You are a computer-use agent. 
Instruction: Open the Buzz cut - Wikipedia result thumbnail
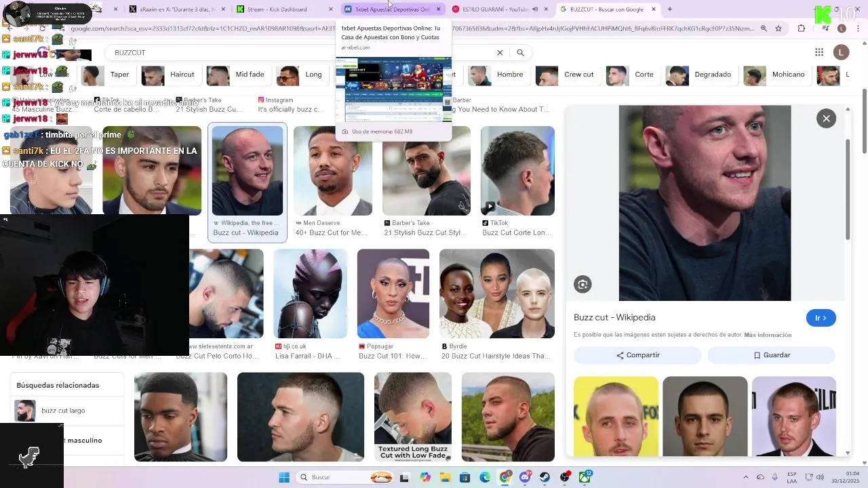pyautogui.click(x=248, y=171)
